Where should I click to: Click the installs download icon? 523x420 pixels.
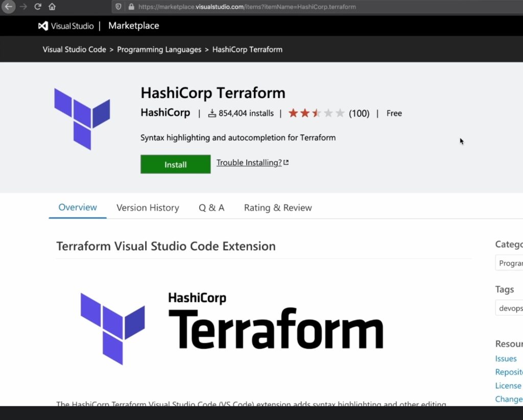click(x=212, y=113)
